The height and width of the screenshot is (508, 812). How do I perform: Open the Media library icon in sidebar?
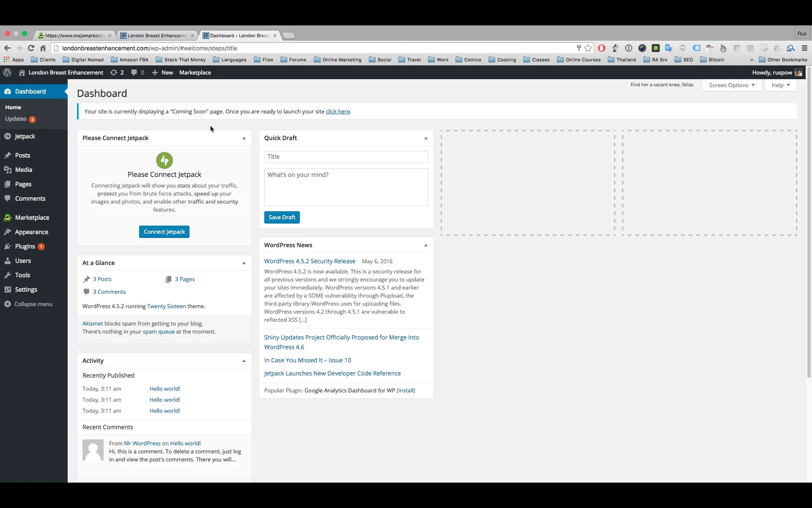[7, 169]
